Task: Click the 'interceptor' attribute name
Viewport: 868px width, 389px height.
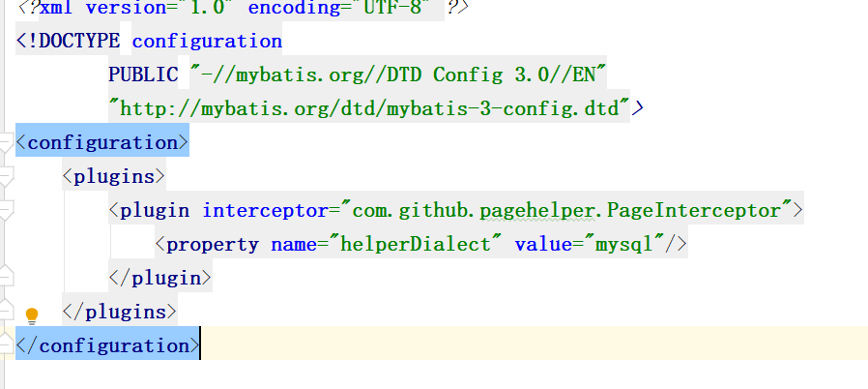Action: coord(266,211)
